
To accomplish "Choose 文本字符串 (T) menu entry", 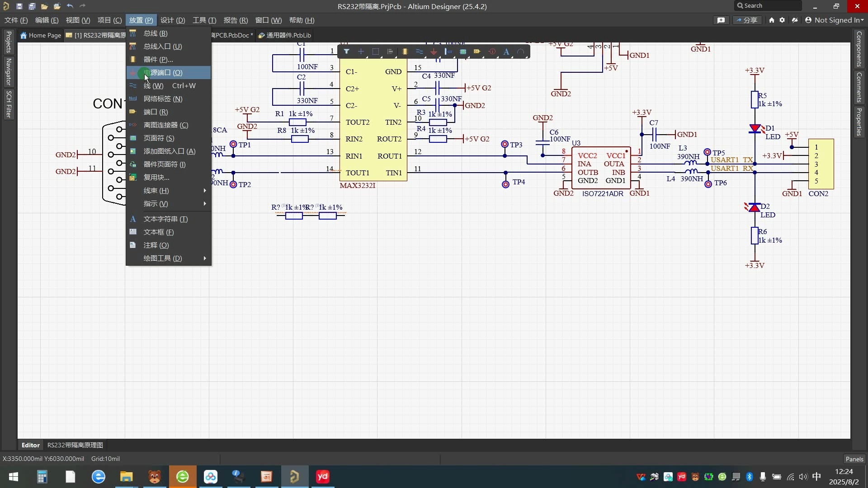I will click(169, 219).
